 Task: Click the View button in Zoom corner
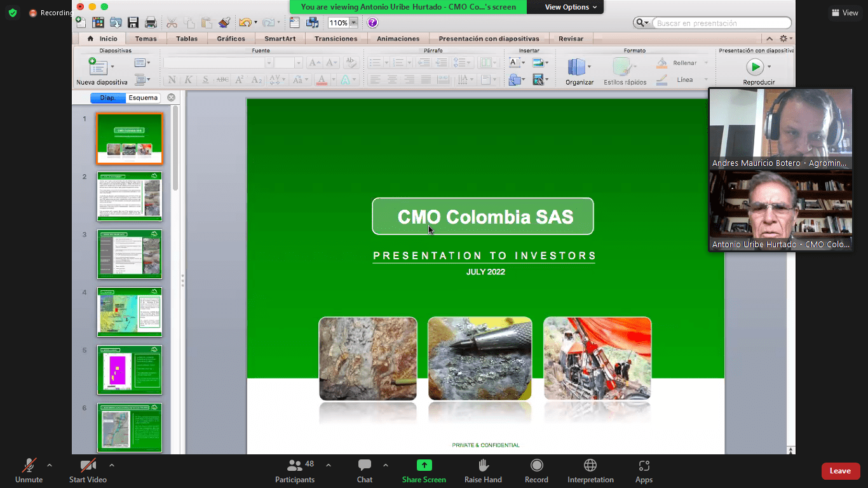[x=844, y=13]
